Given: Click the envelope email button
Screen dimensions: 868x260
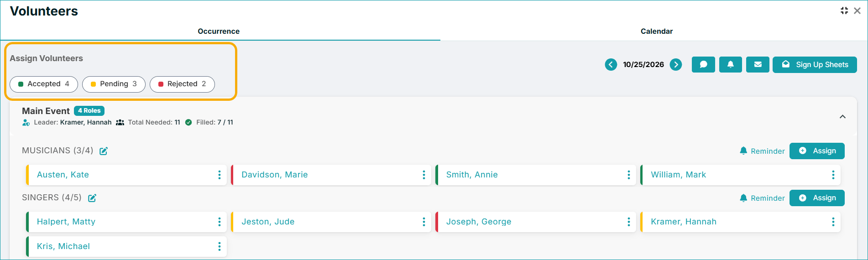Looking at the screenshot, I should pos(758,65).
